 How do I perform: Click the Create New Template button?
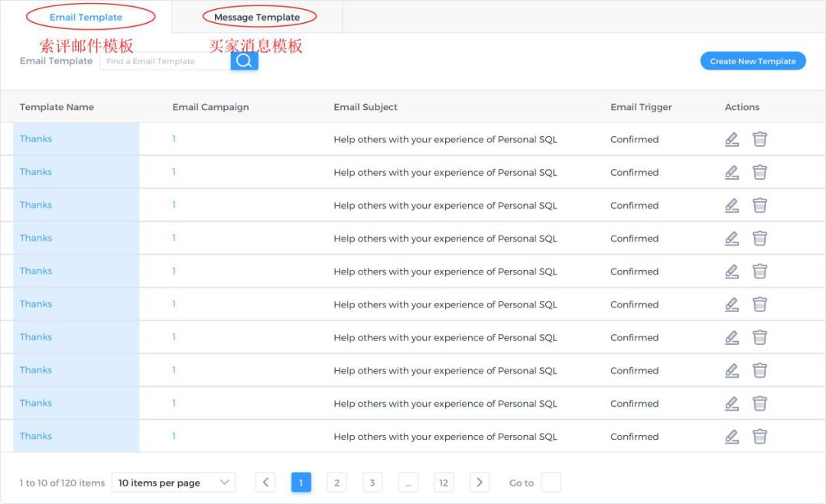[753, 61]
